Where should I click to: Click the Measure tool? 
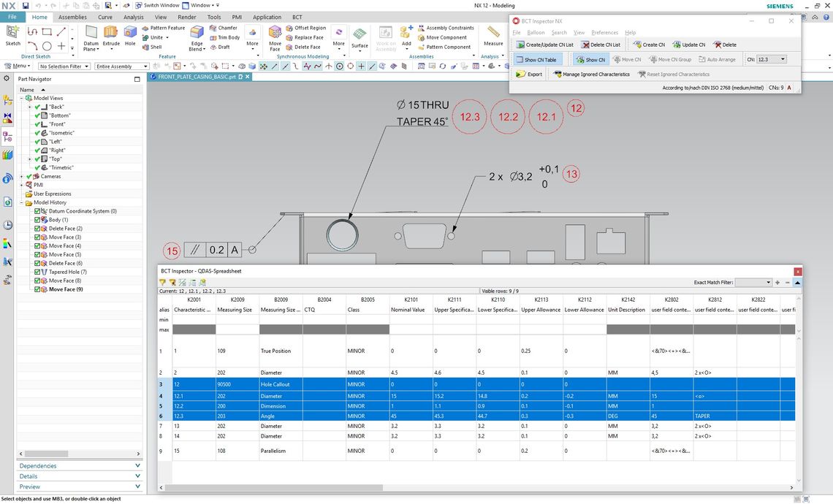tap(493, 36)
